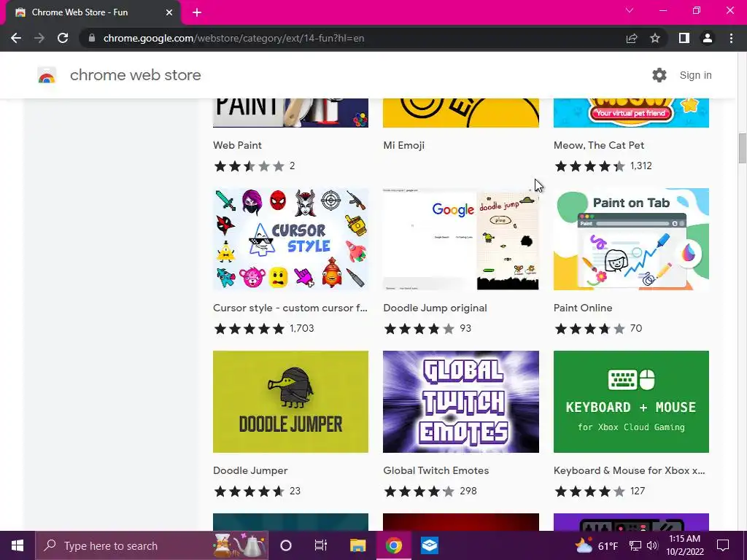Close the Chrome Web Store - Fun tab
Screen dimensions: 747x560
[169, 12]
